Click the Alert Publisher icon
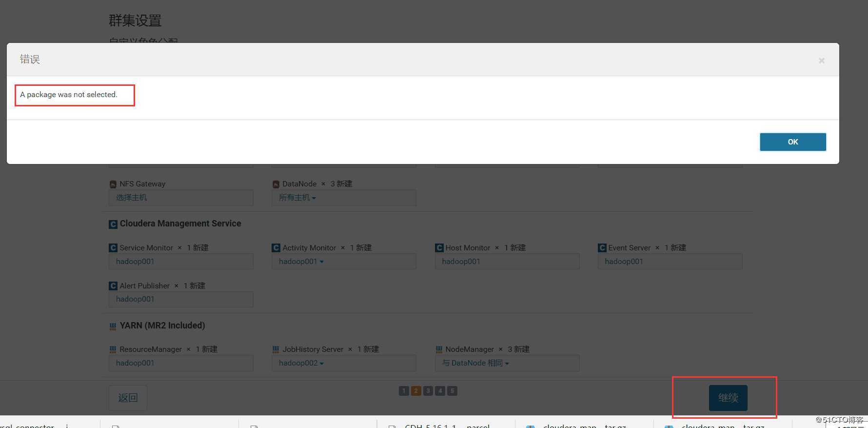This screenshot has height=428, width=868. tap(113, 286)
